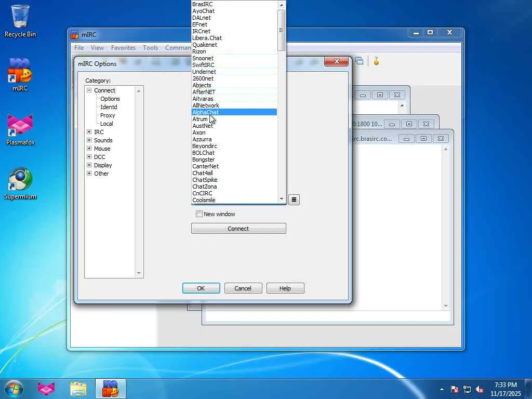532x399 pixels.
Task: Click the clock showing 7:33 PM
Action: [x=506, y=385]
